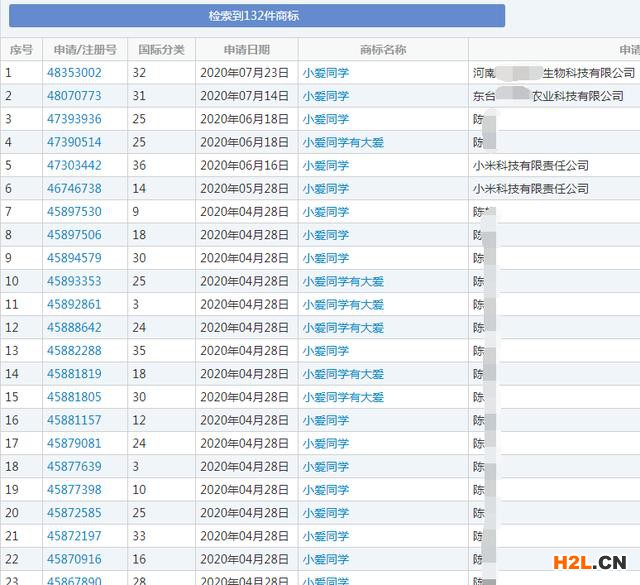Open 小爱同学有大爱 trademark in row 15

coord(343,397)
